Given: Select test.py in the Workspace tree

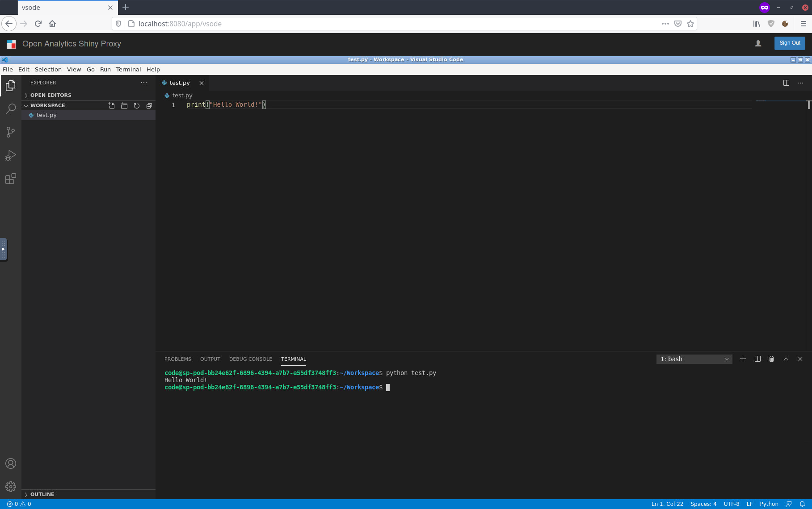Looking at the screenshot, I should click(x=88, y=115).
